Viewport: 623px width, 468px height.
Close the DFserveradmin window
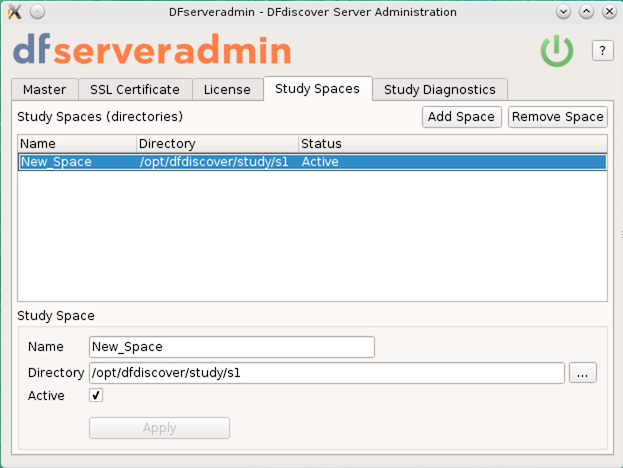click(608, 12)
